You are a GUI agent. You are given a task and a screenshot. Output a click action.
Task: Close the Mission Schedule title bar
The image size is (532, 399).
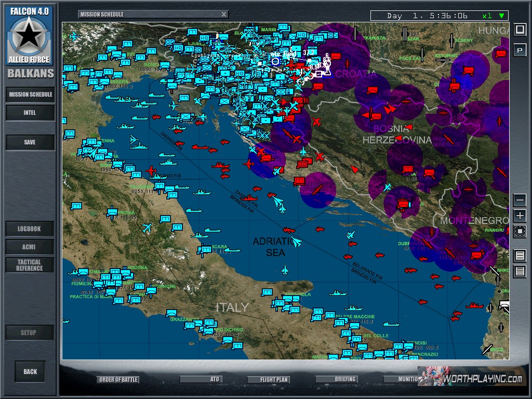point(223,15)
